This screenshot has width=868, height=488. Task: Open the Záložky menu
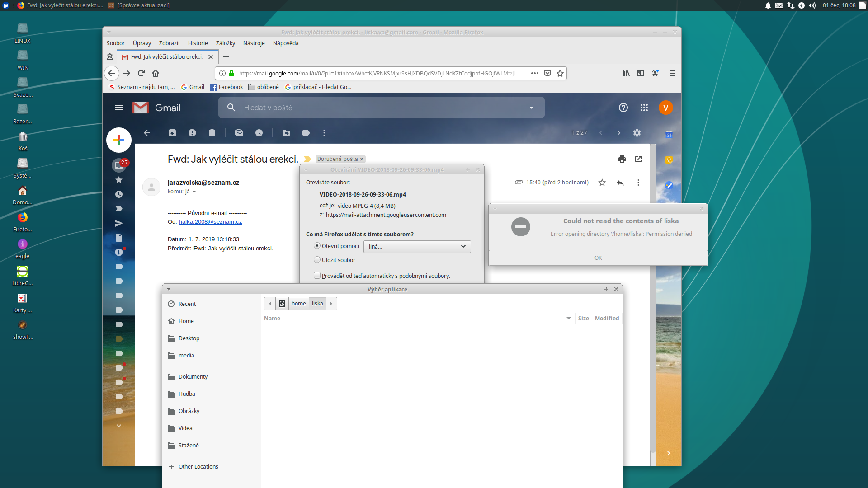click(x=226, y=43)
